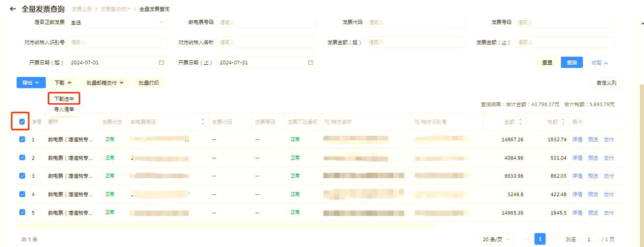The image size is (644, 247).
Task: Open 详情 for row 1
Action: tap(577, 140)
